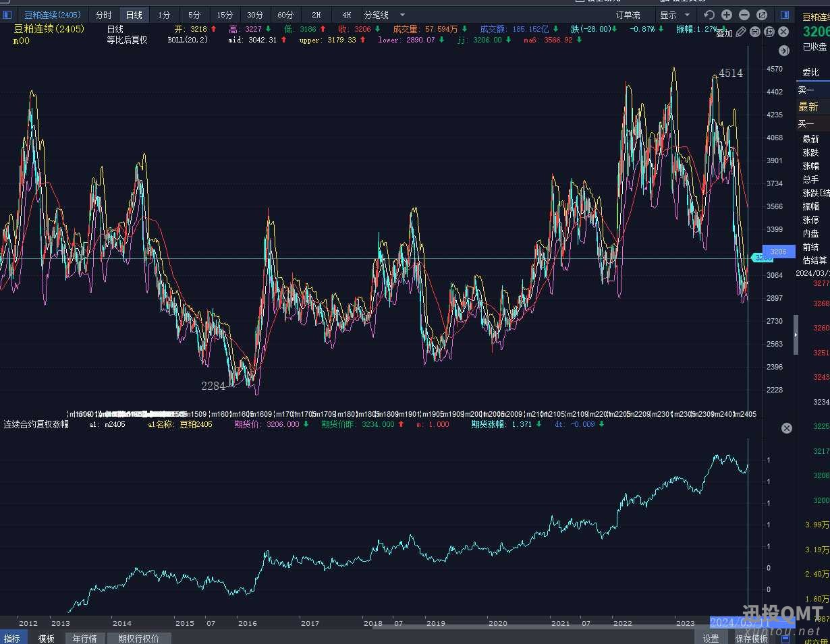Click the 2284 low price label

213,386
